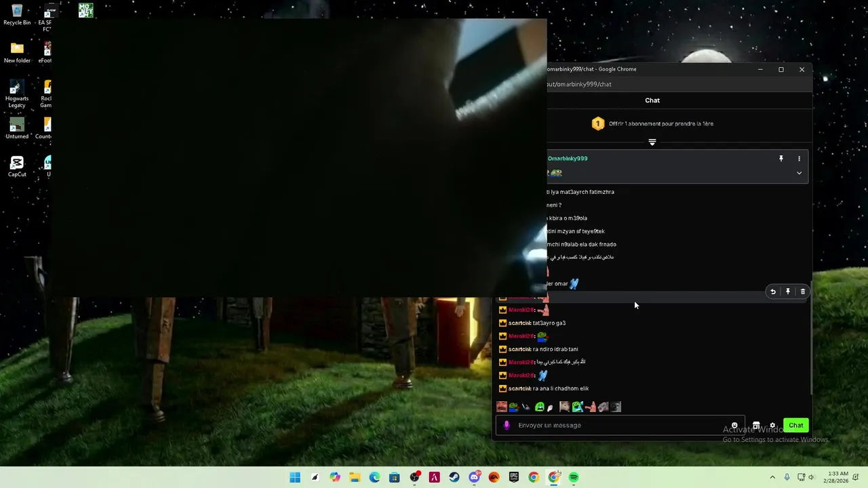
Task: Click message 'ra ana li chadhom elik'
Action: pos(561,388)
